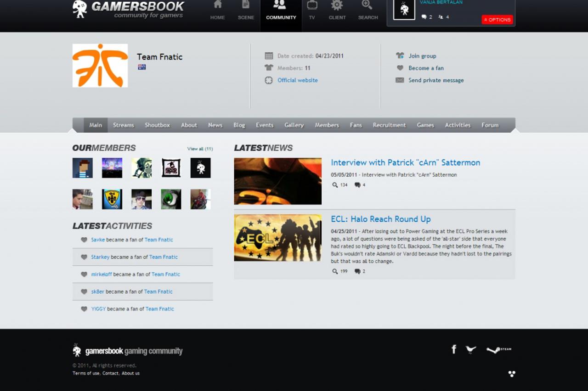Switch to the Streams tab
This screenshot has width=588, height=391.
123,125
